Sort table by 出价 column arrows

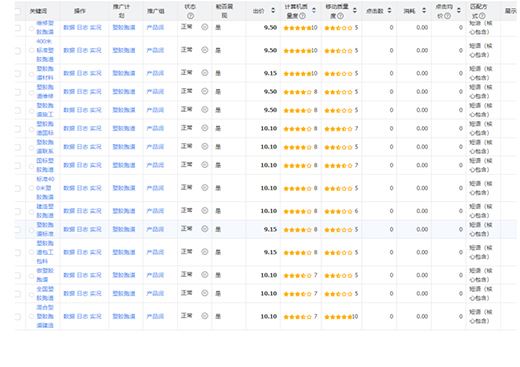[273, 11]
